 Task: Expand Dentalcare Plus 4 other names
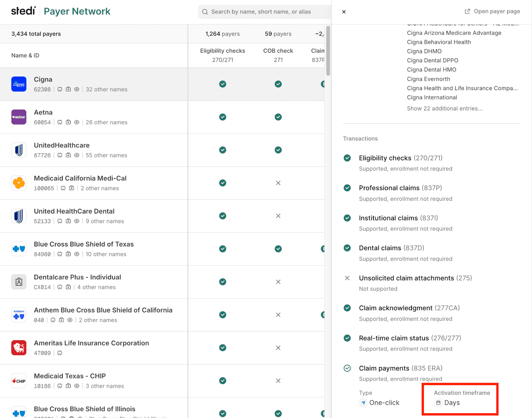96,287
